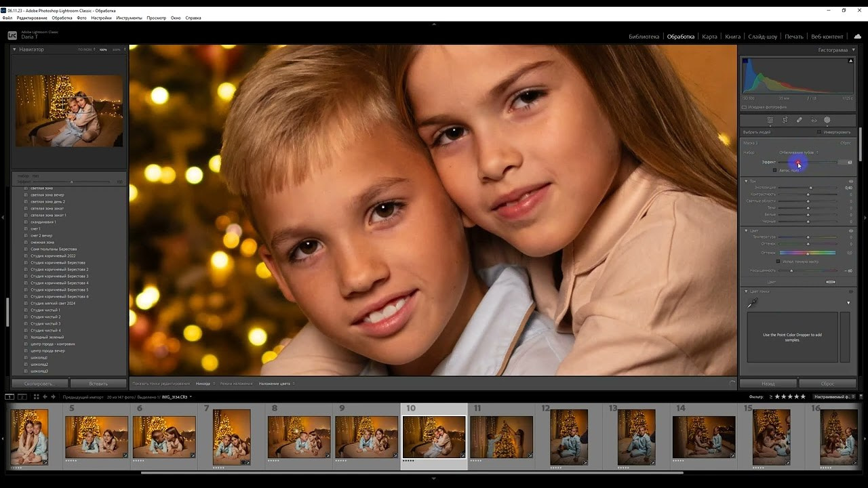The width and height of the screenshot is (868, 488).
Task: Enable the Инвертировать checkbox
Action: 819,132
